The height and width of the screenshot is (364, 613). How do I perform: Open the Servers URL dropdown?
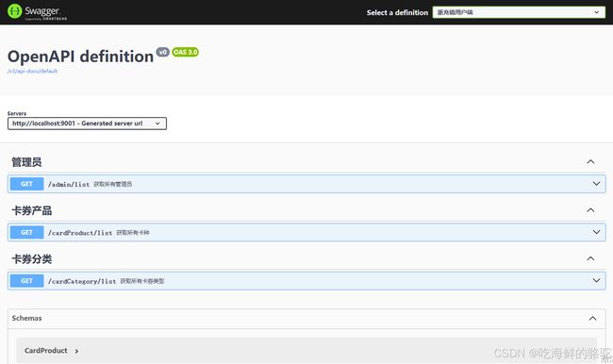[x=87, y=124]
